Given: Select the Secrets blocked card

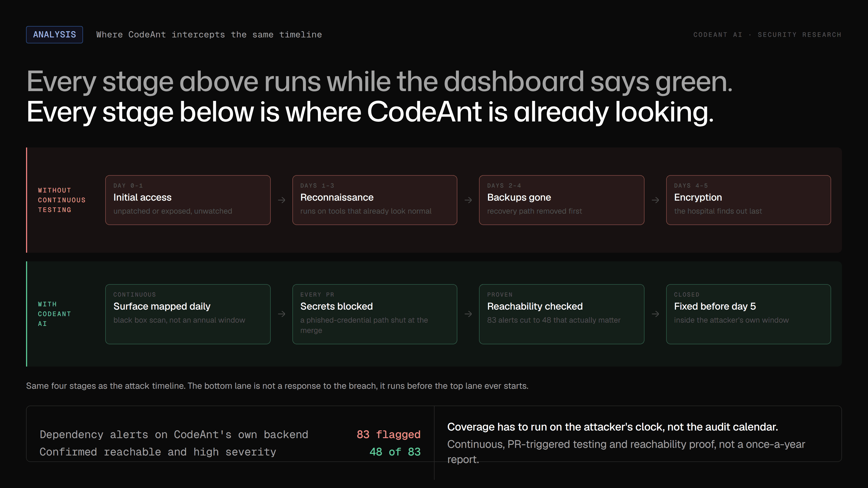Looking at the screenshot, I should tap(375, 314).
